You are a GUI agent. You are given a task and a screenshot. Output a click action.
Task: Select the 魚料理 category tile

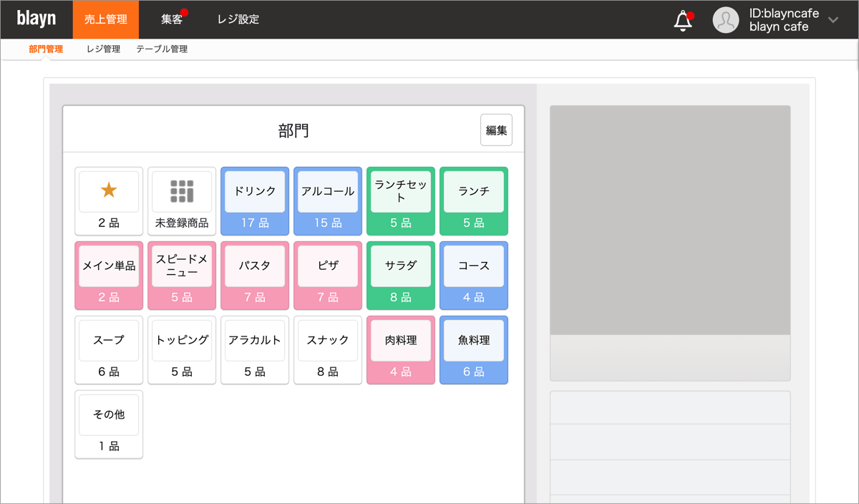click(x=474, y=349)
